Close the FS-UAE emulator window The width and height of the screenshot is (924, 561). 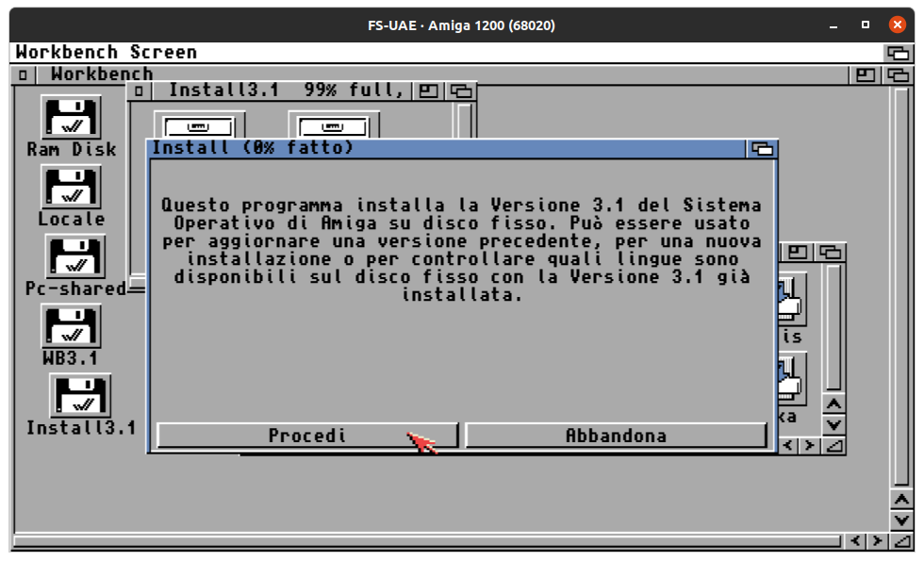point(897,25)
